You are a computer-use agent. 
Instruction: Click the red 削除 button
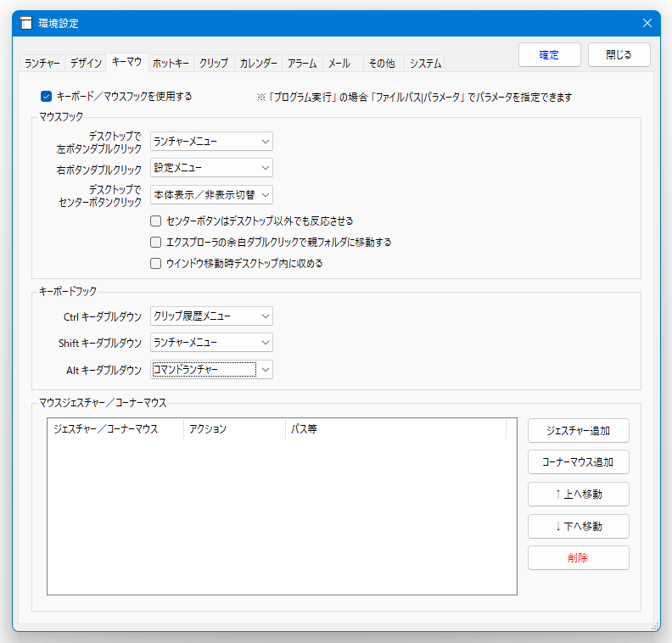point(578,558)
